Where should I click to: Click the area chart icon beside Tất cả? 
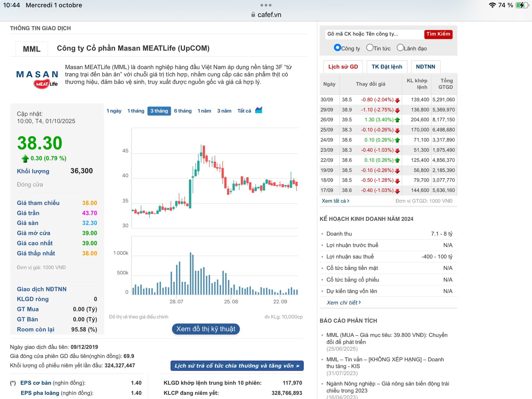coord(259,110)
